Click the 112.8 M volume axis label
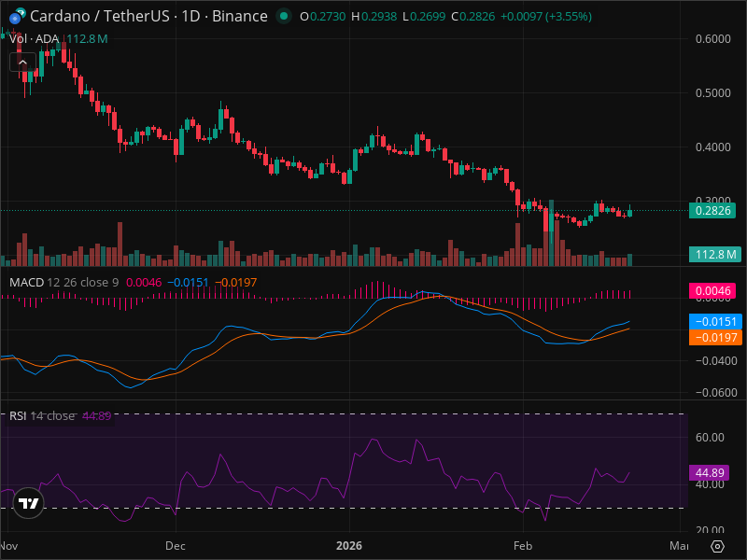The width and height of the screenshot is (747, 560). pos(715,254)
